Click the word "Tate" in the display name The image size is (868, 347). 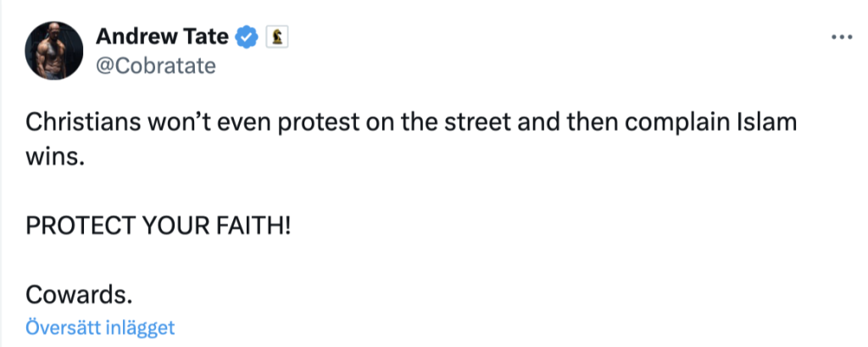(x=207, y=36)
